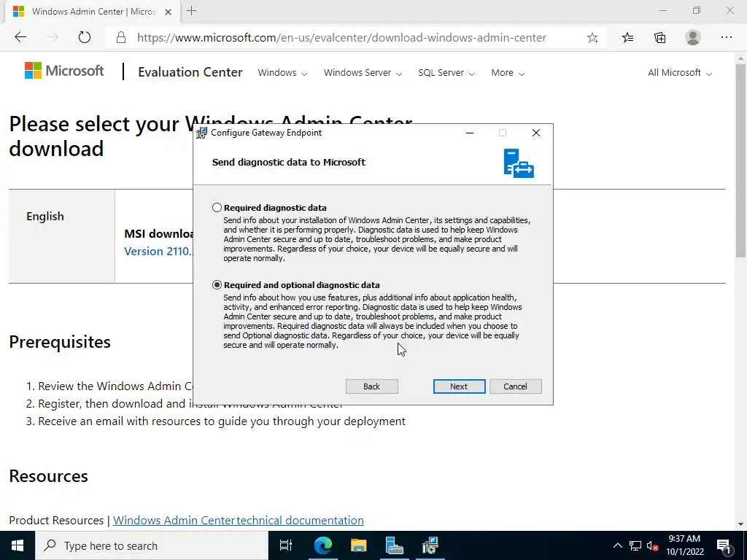Go back using the browser back arrow

tap(20, 37)
